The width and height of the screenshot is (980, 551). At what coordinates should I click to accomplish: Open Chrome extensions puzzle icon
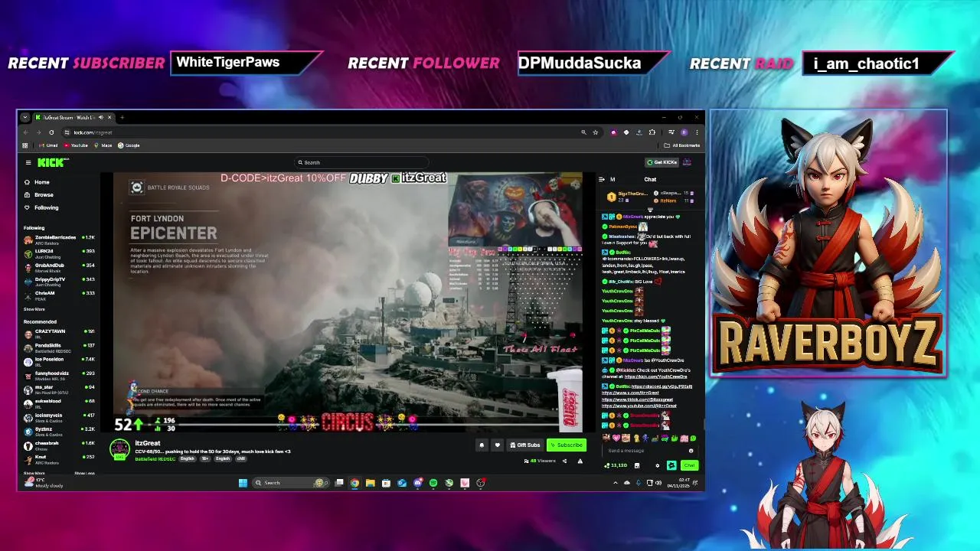[652, 132]
